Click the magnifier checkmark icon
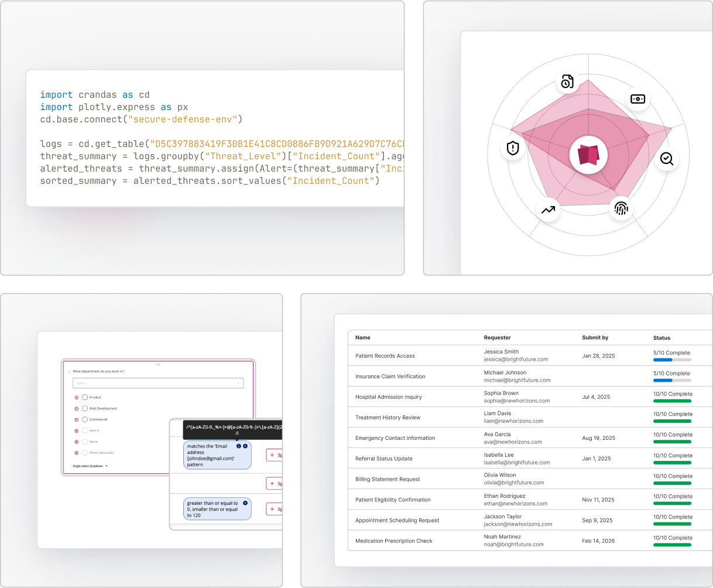Image resolution: width=713 pixels, height=588 pixels. tap(667, 159)
